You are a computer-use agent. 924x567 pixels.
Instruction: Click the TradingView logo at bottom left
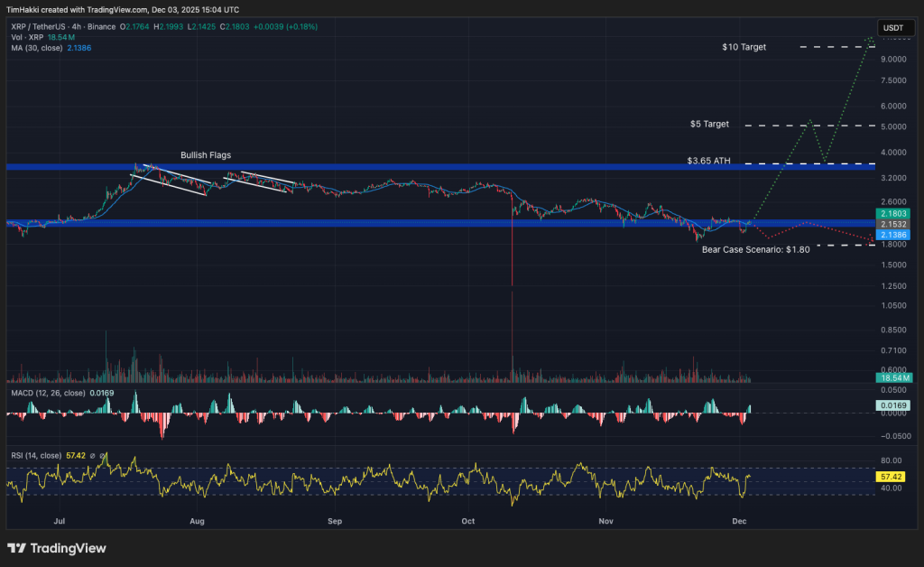click(56, 548)
